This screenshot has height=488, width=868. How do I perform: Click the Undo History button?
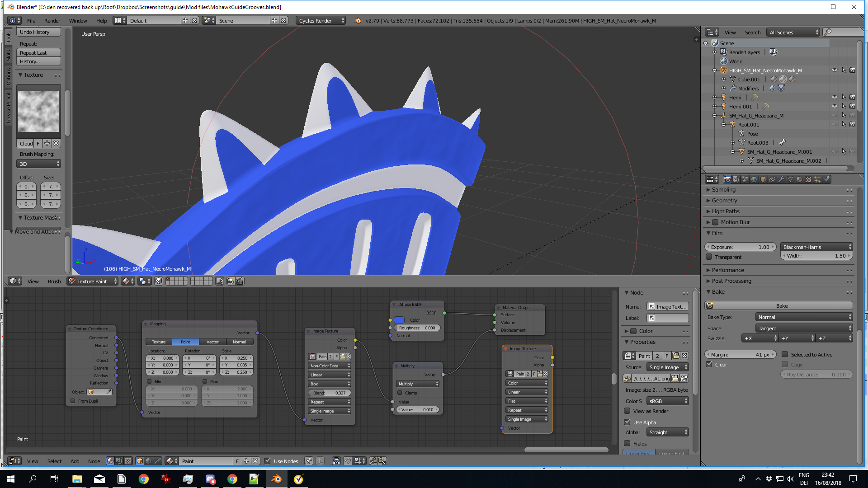(38, 32)
